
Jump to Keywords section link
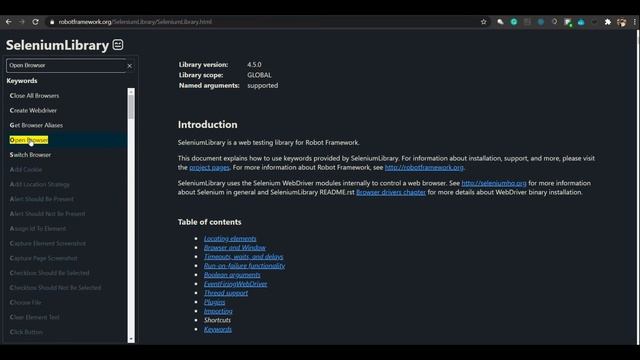coord(218,329)
